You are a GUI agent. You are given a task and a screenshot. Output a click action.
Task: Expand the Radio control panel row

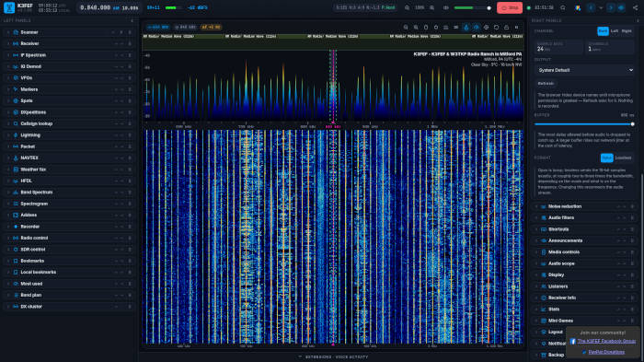(68, 239)
